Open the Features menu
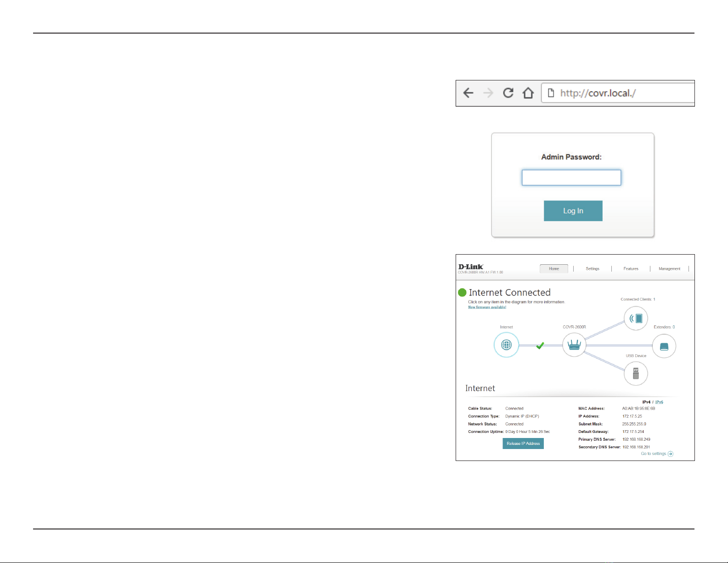728x563 pixels. click(631, 269)
